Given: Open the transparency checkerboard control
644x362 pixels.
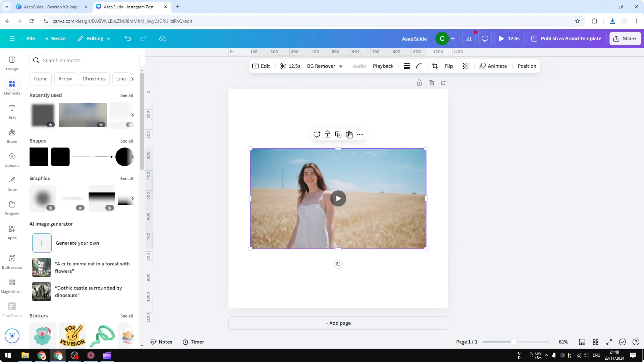Looking at the screenshot, I should [x=465, y=66].
